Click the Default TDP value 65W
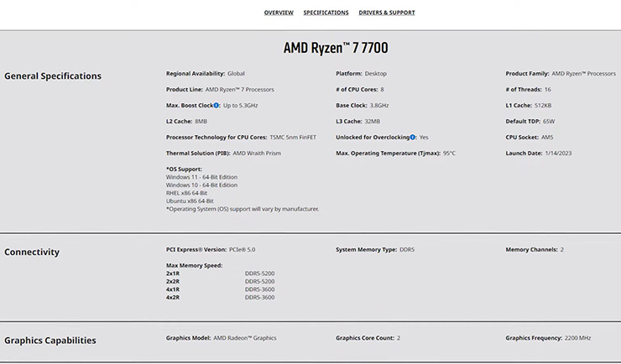621x364 pixels. [549, 122]
